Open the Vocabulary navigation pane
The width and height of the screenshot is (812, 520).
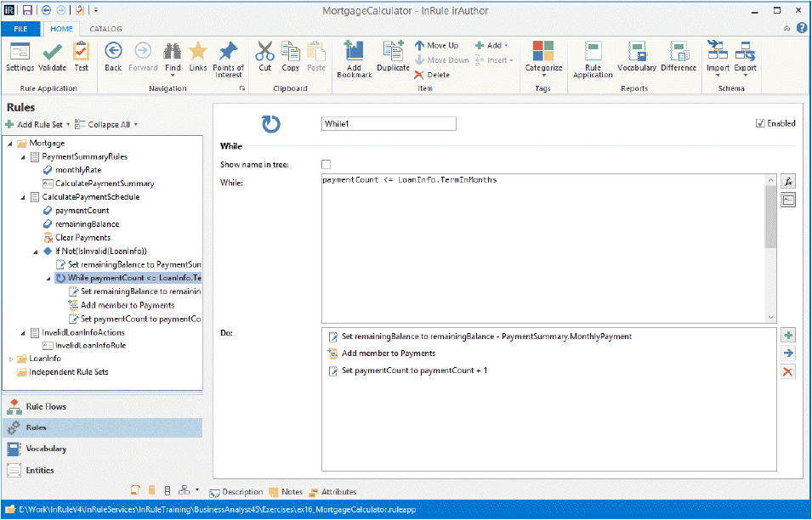click(45, 449)
